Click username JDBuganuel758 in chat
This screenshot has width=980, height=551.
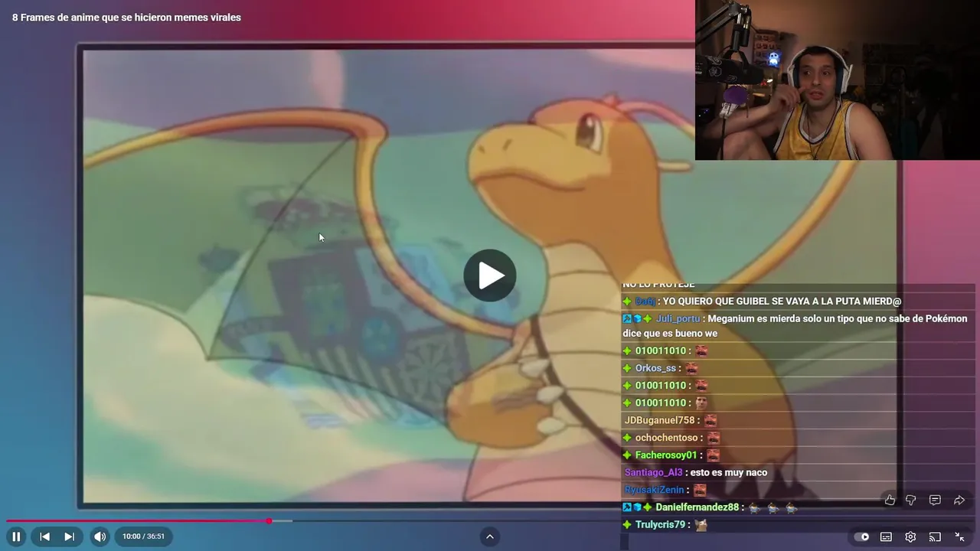(659, 420)
